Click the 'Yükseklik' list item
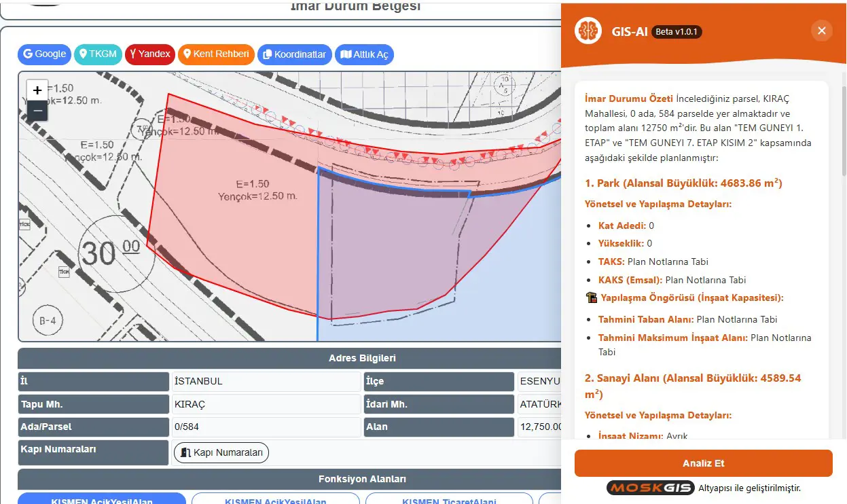Image resolution: width=847 pixels, height=504 pixels. [625, 243]
